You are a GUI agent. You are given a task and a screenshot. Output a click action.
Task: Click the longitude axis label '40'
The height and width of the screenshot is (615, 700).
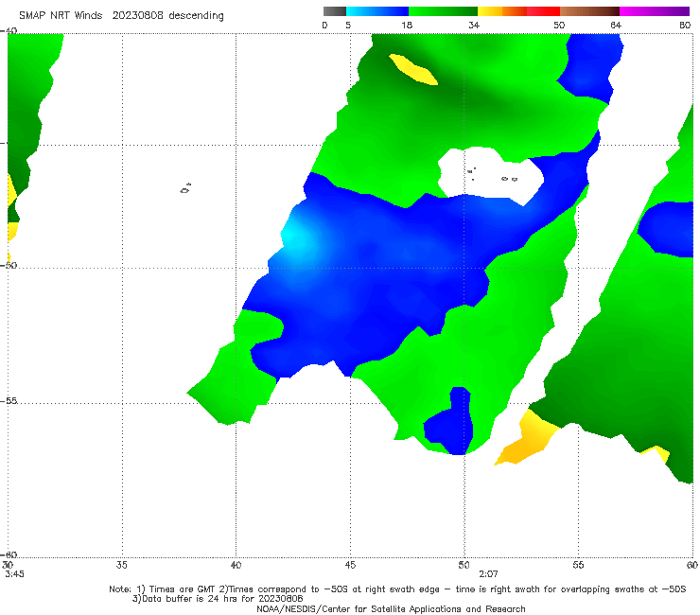236,565
